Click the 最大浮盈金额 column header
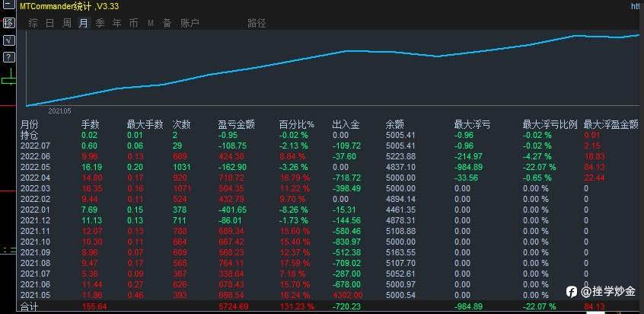Image resolution: width=644 pixels, height=314 pixels. coord(611,124)
